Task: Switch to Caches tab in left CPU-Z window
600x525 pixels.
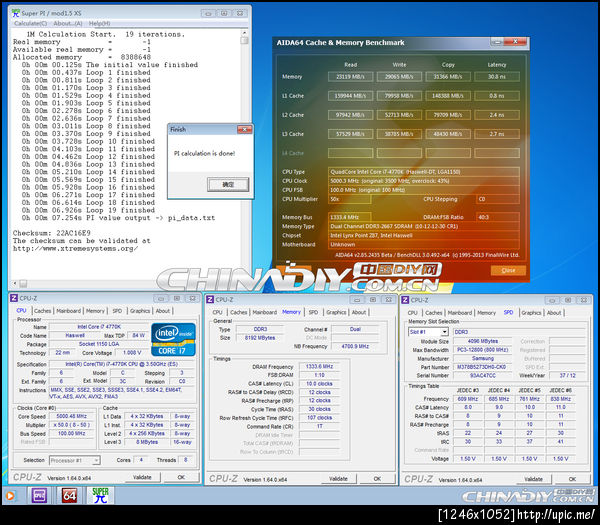Action: 42,311
